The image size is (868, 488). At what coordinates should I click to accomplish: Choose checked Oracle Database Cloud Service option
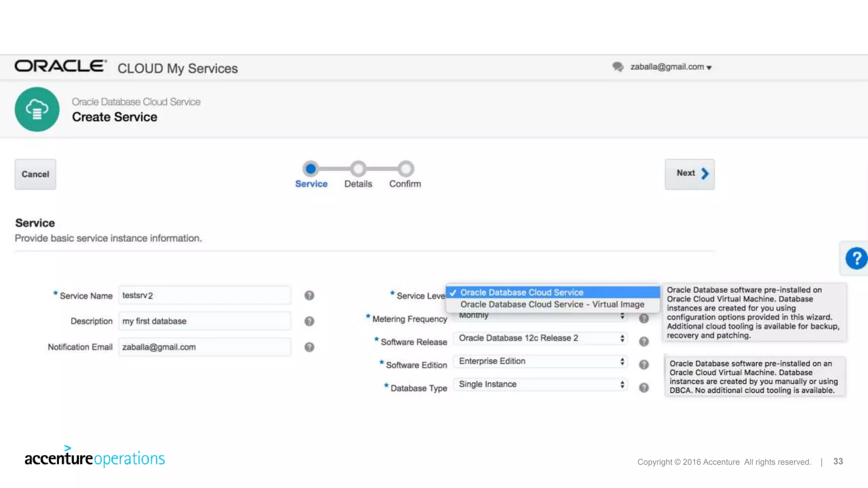pos(522,292)
